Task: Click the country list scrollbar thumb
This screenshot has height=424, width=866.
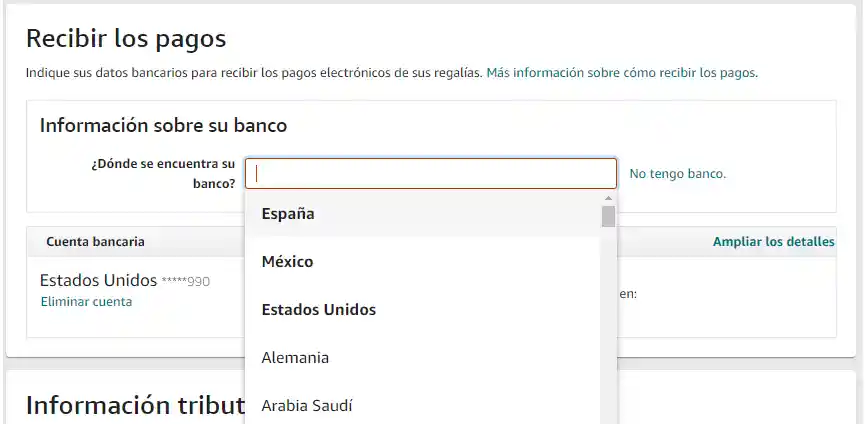Action: 608,217
